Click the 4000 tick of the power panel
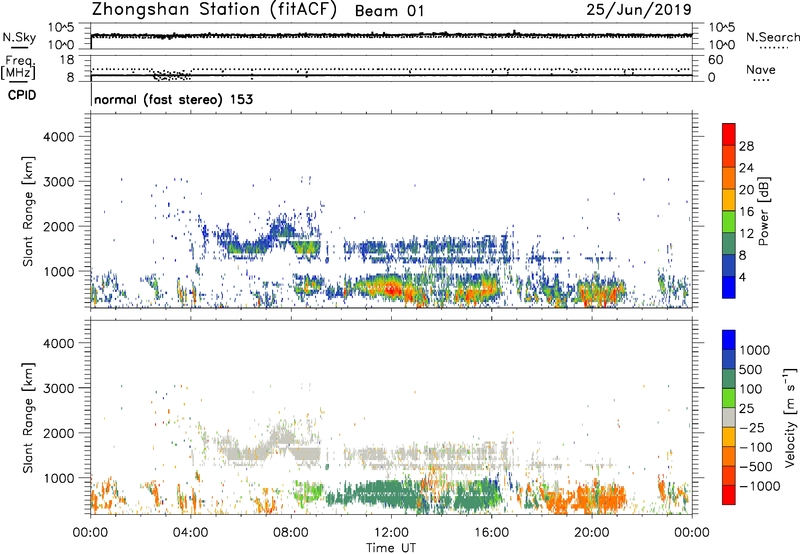Viewport: 800px width, 554px height. 58,137
